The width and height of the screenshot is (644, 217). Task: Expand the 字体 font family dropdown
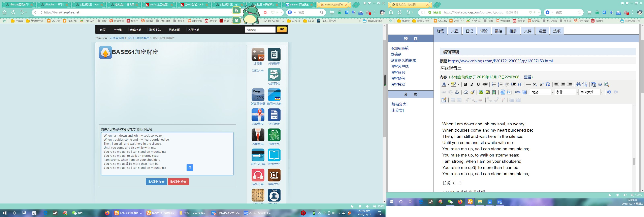577,92
